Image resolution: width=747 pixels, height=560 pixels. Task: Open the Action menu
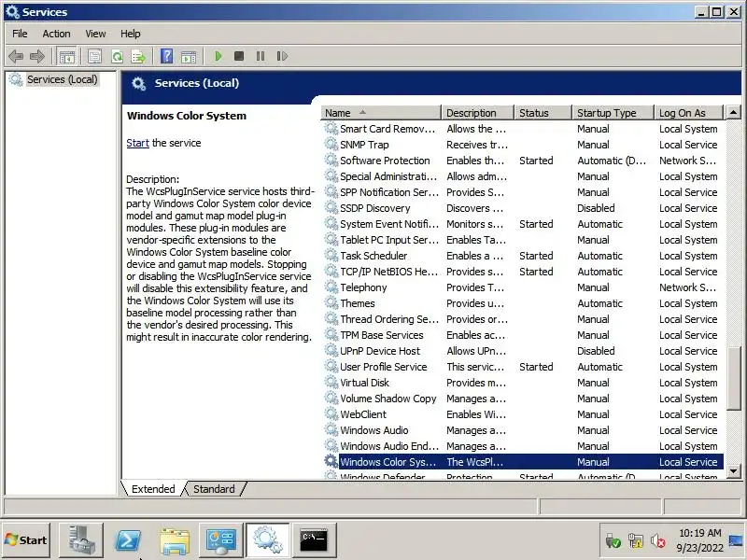coord(56,34)
